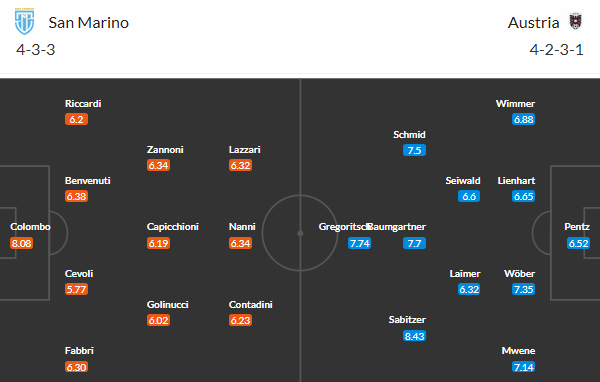600x382 pixels.
Task: Click Cevoli's 5.77 rating badge
Action: pos(76,289)
